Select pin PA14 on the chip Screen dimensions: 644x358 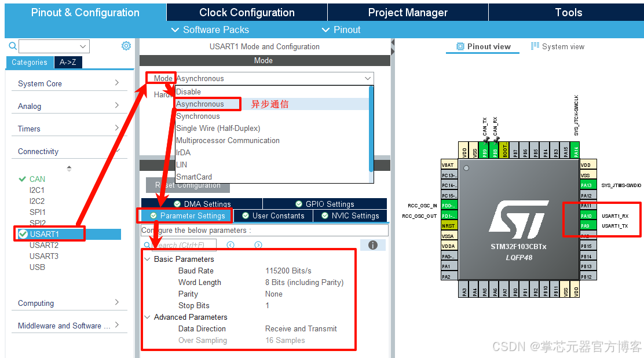[576, 151]
